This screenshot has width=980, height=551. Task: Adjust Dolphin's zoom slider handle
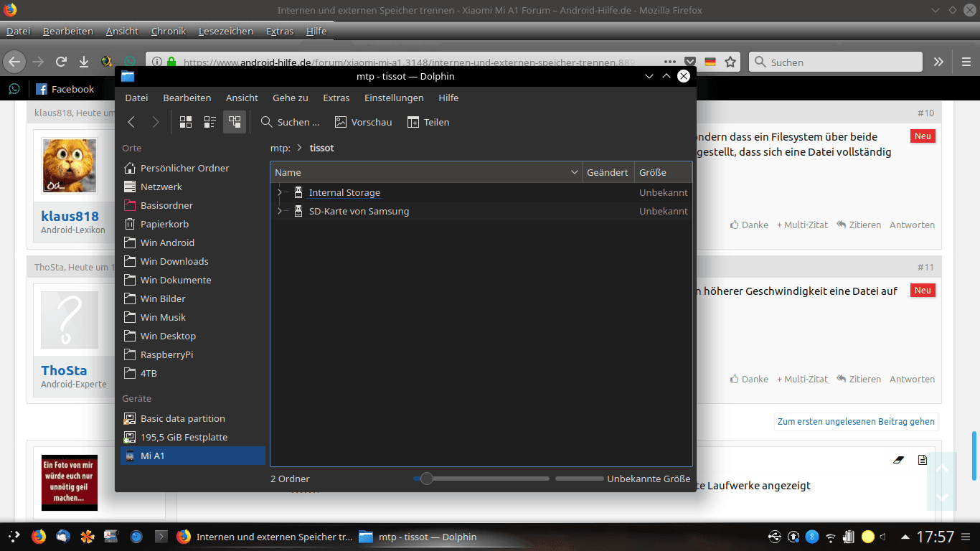click(427, 479)
